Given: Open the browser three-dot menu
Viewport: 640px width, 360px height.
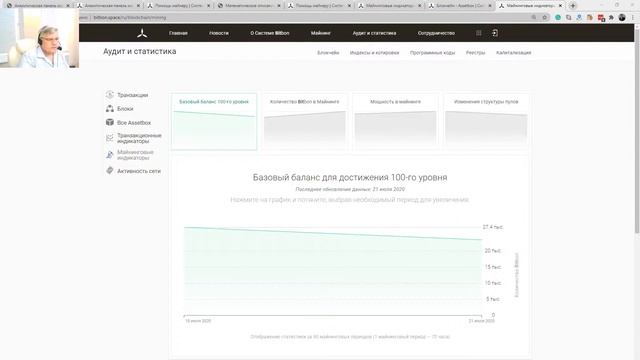Looking at the screenshot, I should [x=633, y=18].
